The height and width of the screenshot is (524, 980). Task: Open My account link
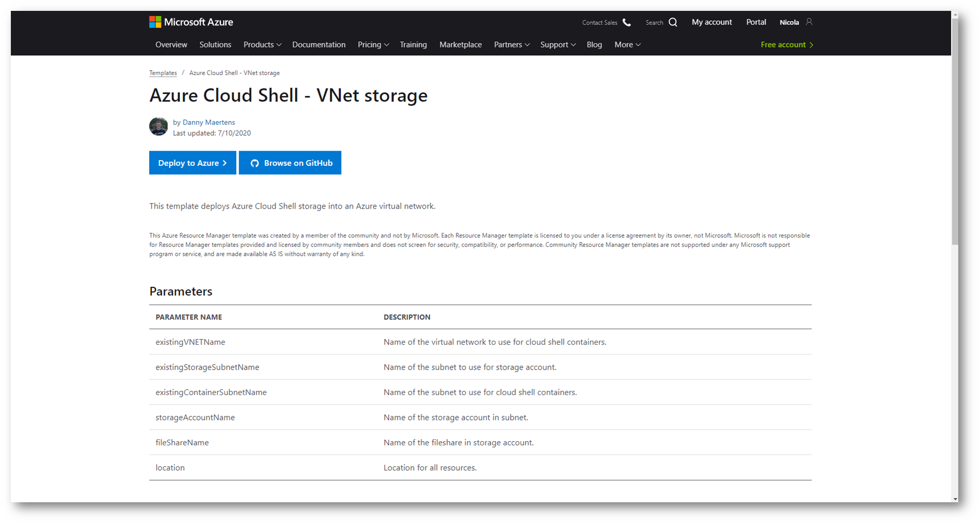pyautogui.click(x=712, y=22)
